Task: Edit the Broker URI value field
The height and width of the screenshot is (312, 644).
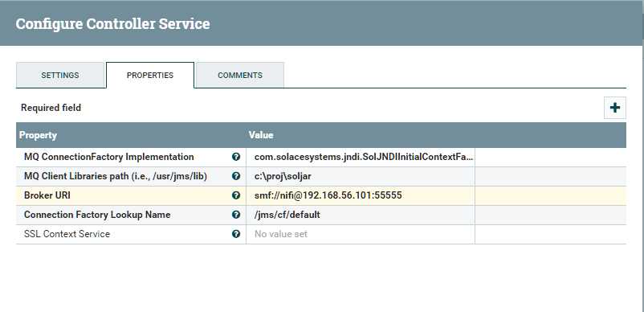Action: [x=361, y=195]
